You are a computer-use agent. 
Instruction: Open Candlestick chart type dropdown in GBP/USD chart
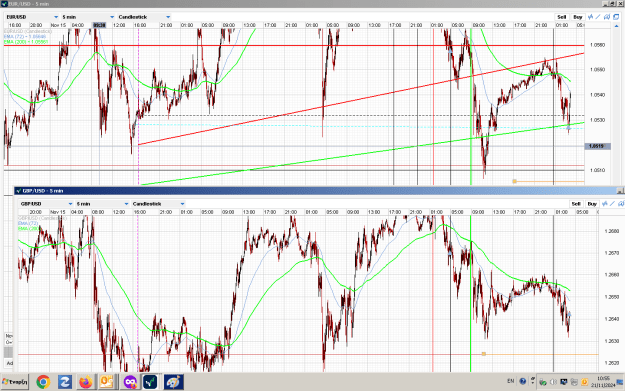pyautogui.click(x=158, y=204)
